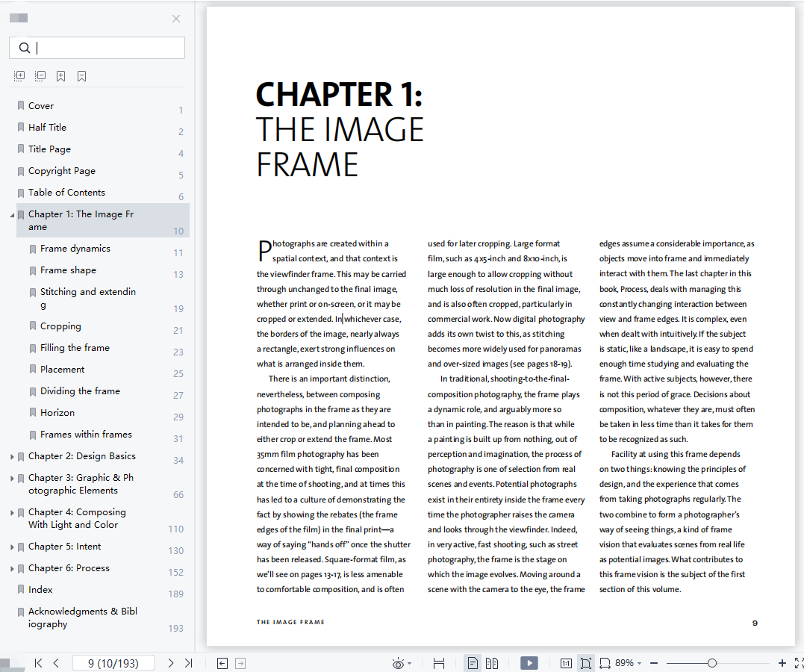Enter full screen mode
This screenshot has width=804, height=672.
799,663
